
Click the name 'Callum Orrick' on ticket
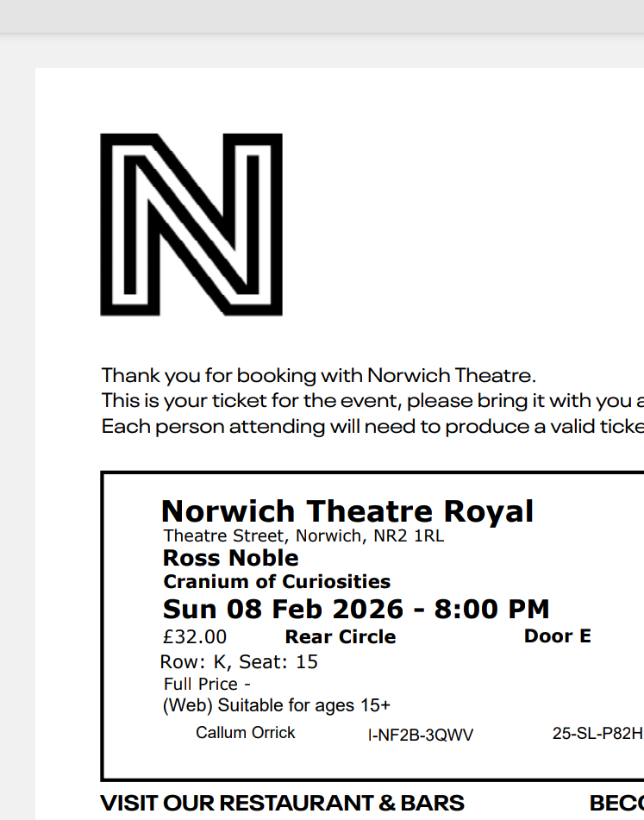(245, 733)
